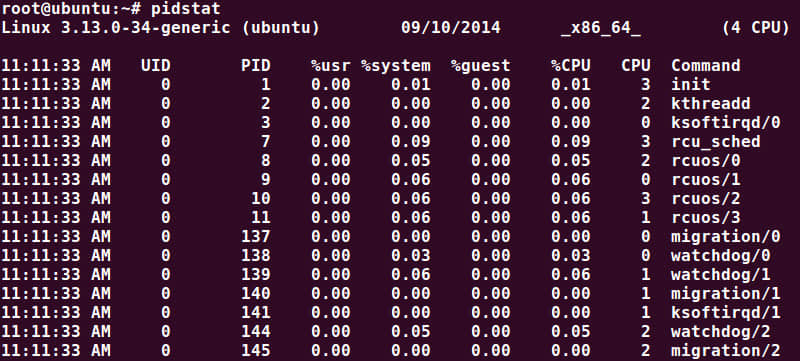The width and height of the screenshot is (800, 361).
Task: Click the Command column header
Action: [706, 65]
